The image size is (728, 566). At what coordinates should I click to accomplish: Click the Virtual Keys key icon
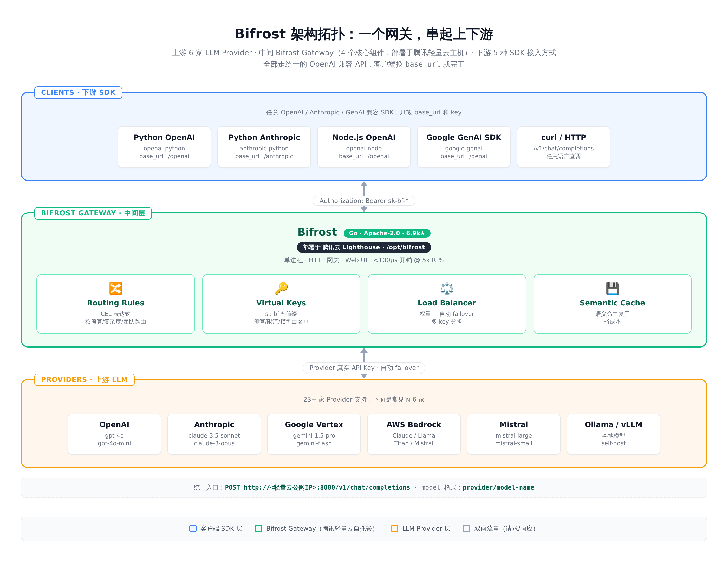281,288
